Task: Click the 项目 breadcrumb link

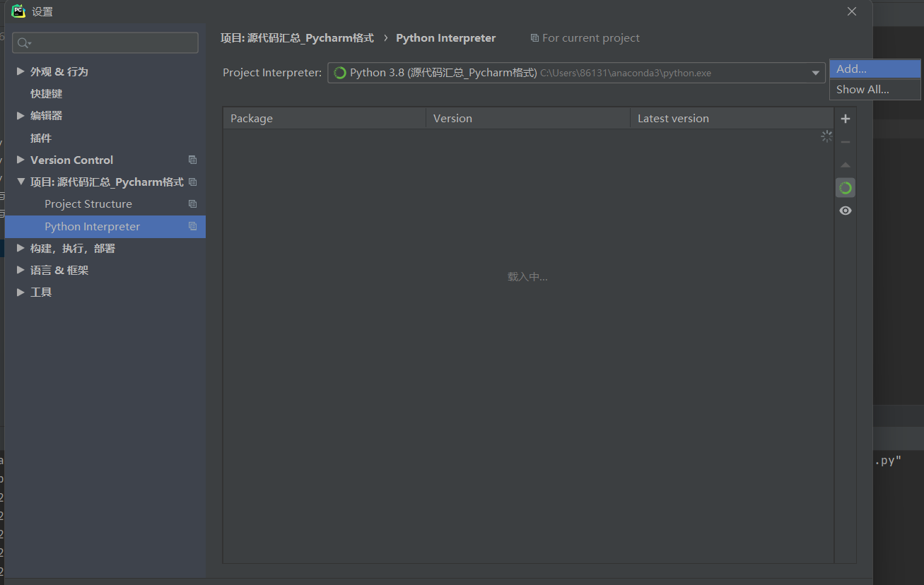Action: (297, 38)
